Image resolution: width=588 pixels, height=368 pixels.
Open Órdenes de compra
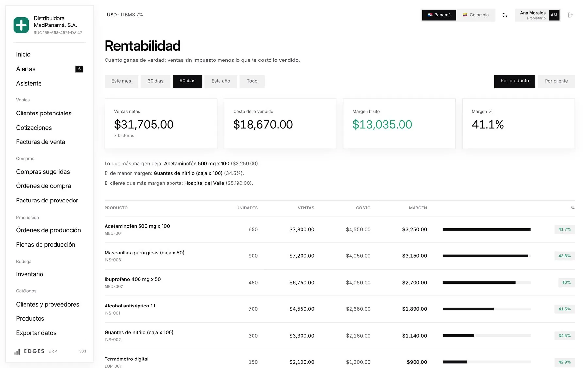pos(43,186)
